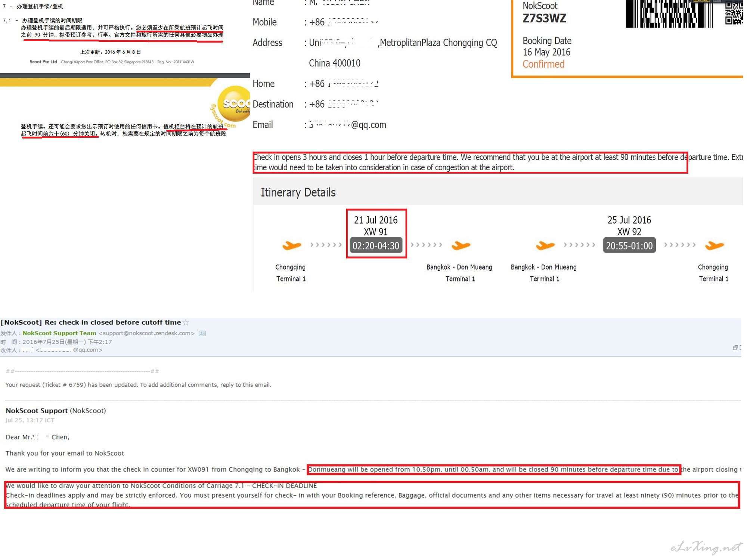Click the date 25 Jul 2016
This screenshot has height=560, width=747.
click(x=629, y=220)
